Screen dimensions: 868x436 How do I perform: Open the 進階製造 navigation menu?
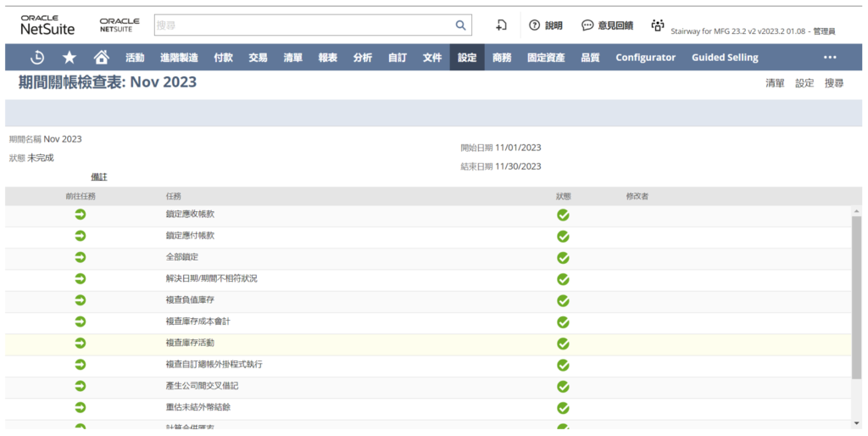pyautogui.click(x=179, y=58)
